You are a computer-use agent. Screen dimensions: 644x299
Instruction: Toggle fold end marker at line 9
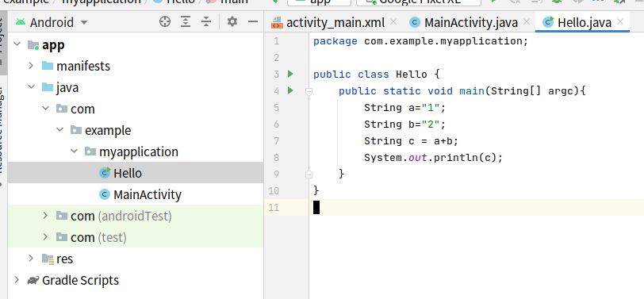click(x=309, y=174)
